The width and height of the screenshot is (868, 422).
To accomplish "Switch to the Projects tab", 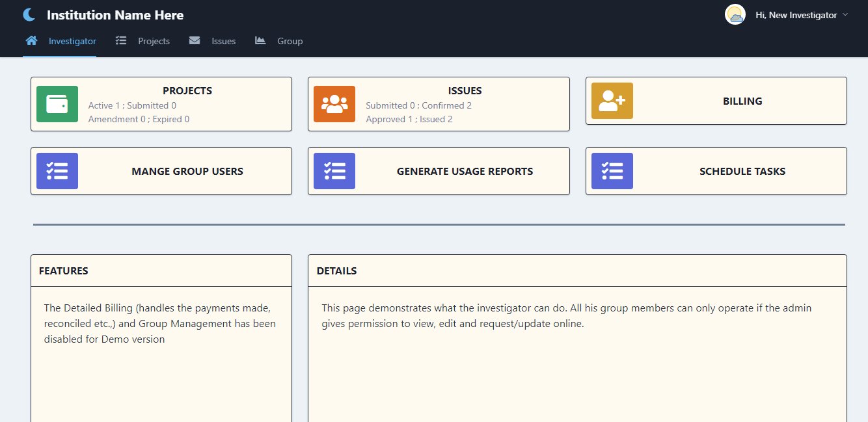I will (x=154, y=41).
